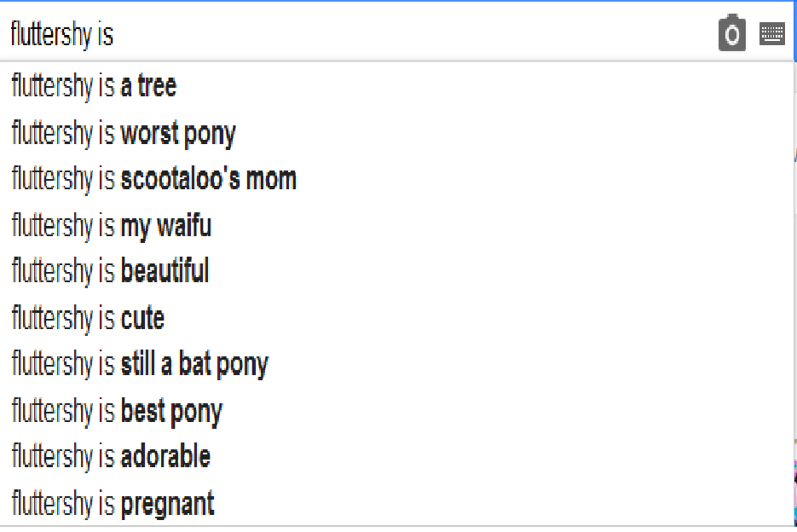Click "fluttershy is beautiful" suggestion

point(110,272)
